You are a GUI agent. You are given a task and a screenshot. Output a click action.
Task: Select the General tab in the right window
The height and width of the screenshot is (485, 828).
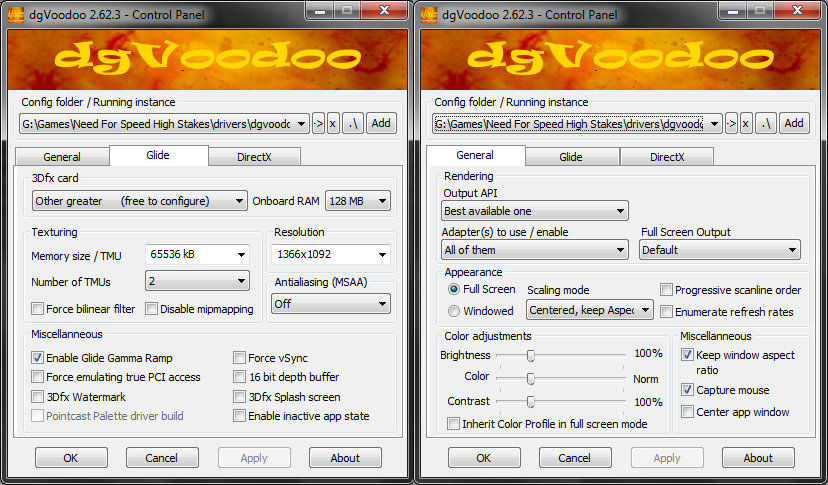(475, 155)
